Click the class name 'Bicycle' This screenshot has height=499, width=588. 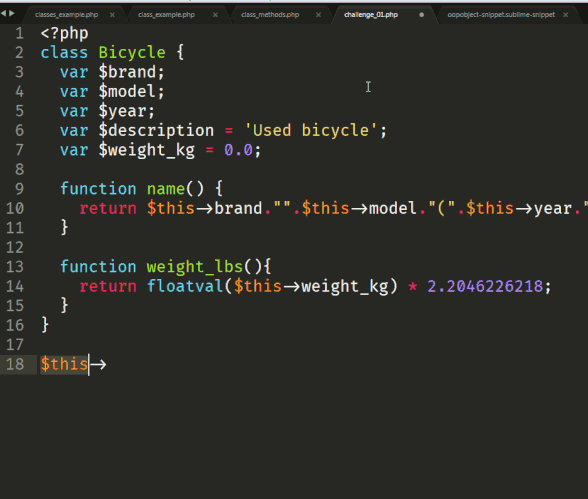tap(132, 53)
